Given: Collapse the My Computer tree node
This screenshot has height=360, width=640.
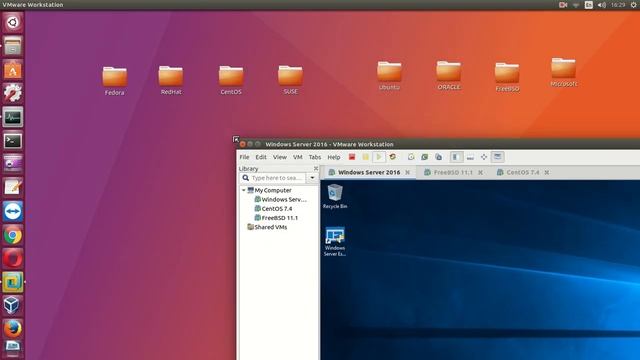Looking at the screenshot, I should (x=244, y=190).
